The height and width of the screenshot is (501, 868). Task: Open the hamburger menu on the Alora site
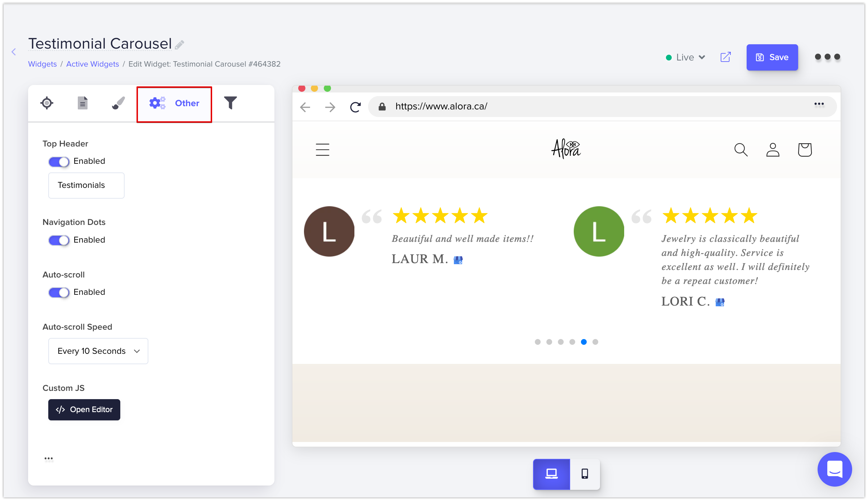click(x=322, y=150)
